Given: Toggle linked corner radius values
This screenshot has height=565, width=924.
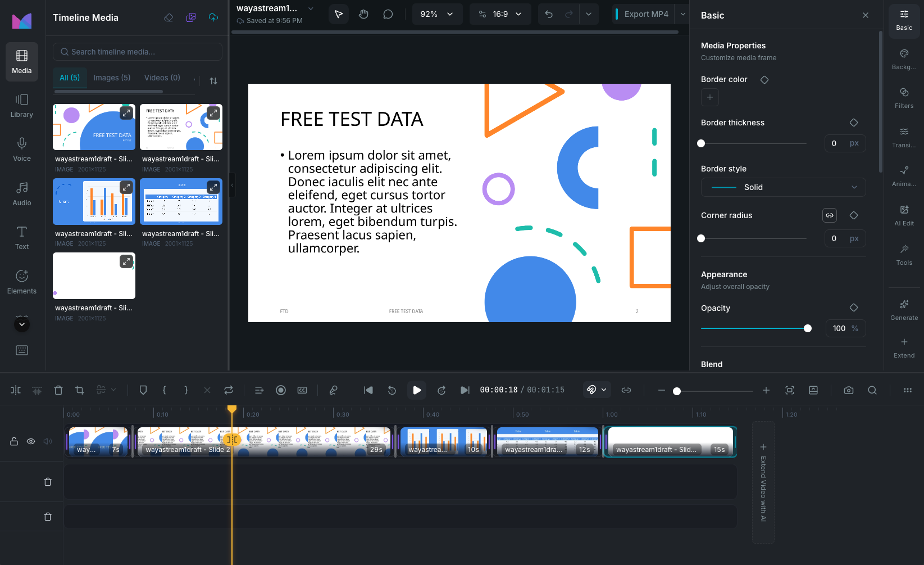Looking at the screenshot, I should pos(829,215).
